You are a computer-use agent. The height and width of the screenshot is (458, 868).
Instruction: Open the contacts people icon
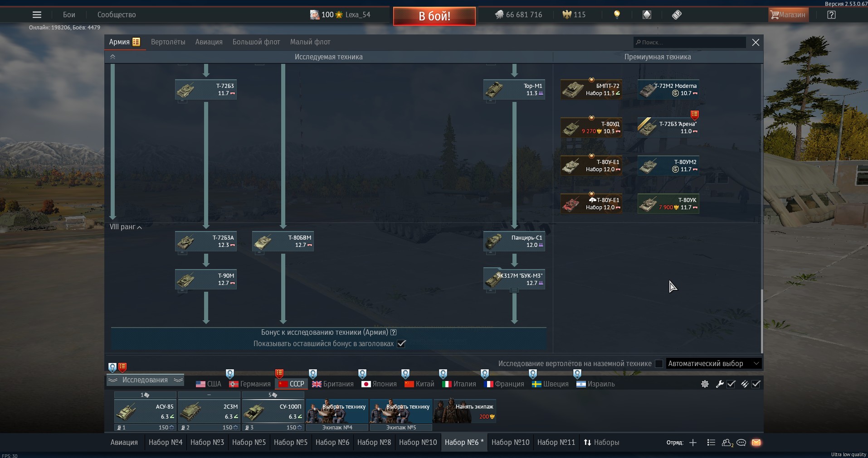pyautogui.click(x=727, y=443)
